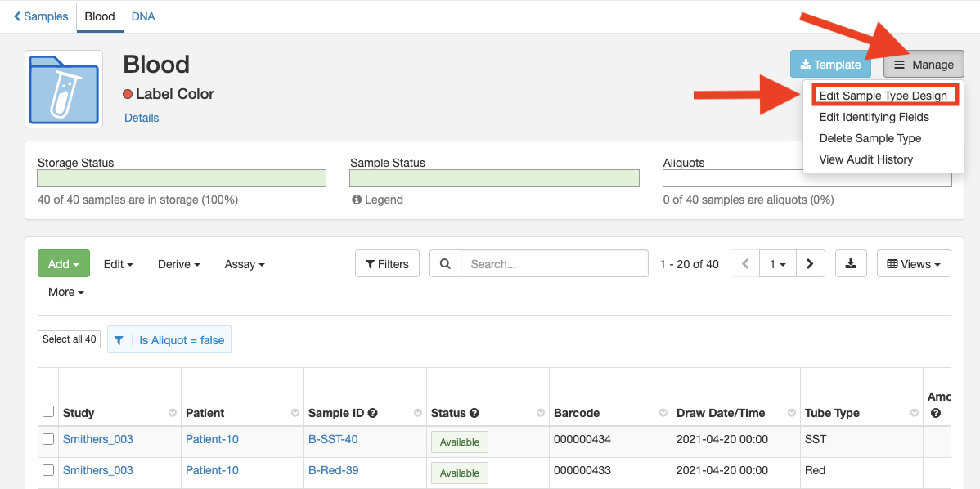The width and height of the screenshot is (980, 489).
Task: Go to previous page arrow
Action: pyautogui.click(x=745, y=264)
